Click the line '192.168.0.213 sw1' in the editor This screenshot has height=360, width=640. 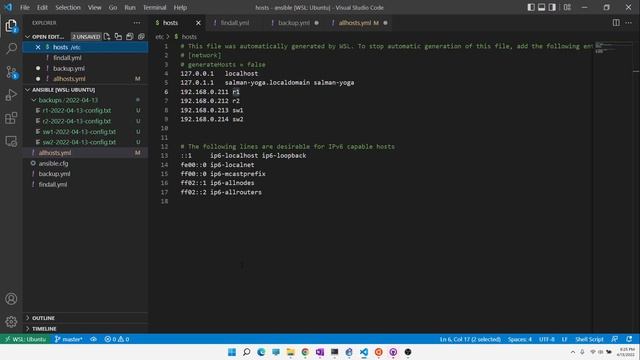click(x=212, y=110)
